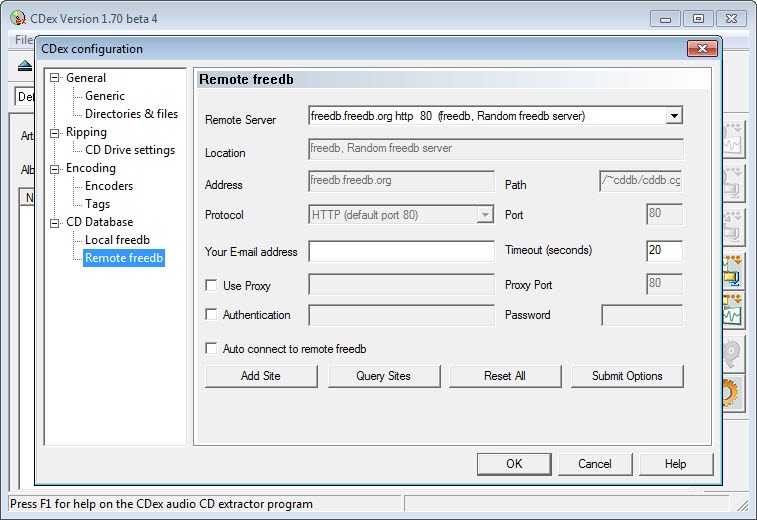
Task: Click the Add Site button
Action: pos(261,376)
